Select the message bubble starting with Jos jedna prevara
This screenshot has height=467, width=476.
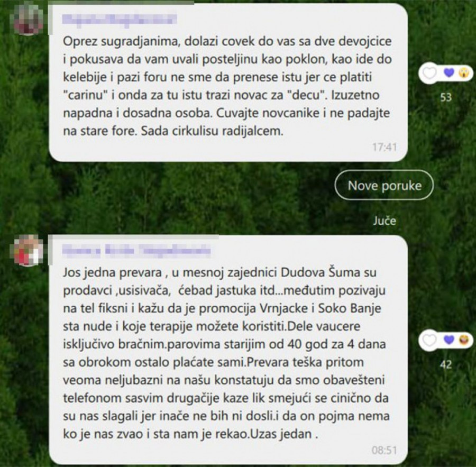coord(228,350)
